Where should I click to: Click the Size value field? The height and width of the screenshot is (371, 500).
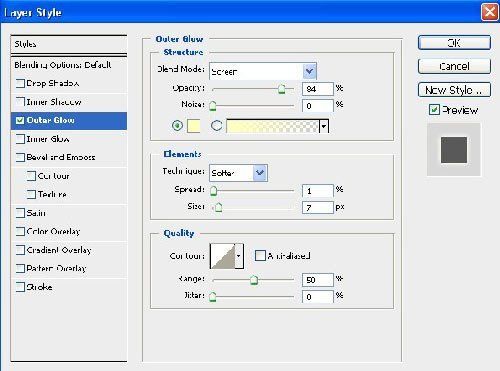pos(318,207)
